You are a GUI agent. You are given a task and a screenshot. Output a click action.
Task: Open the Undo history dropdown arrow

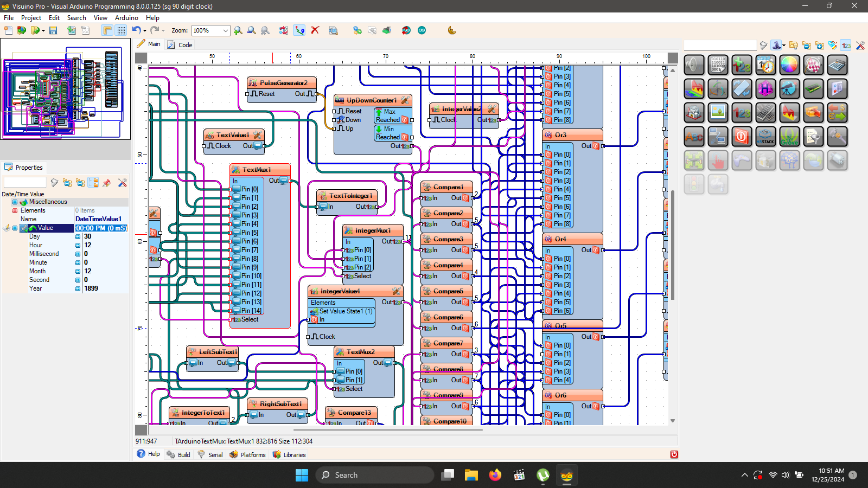click(x=144, y=30)
